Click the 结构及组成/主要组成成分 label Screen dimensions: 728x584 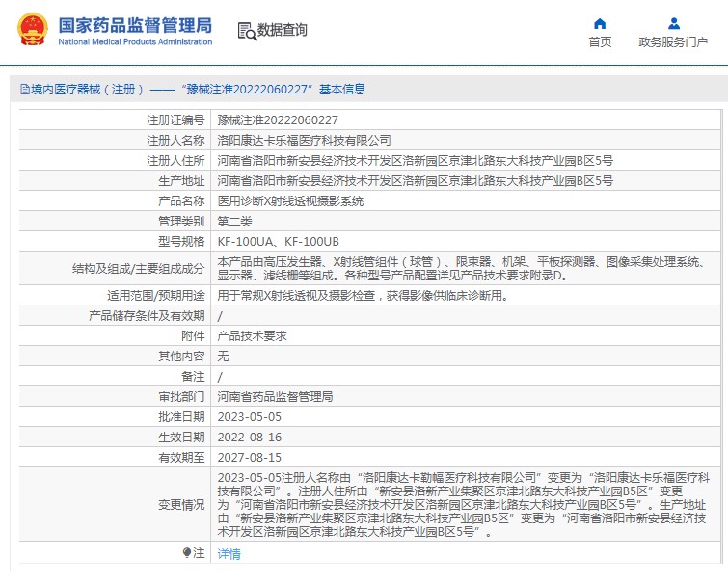pos(138,269)
